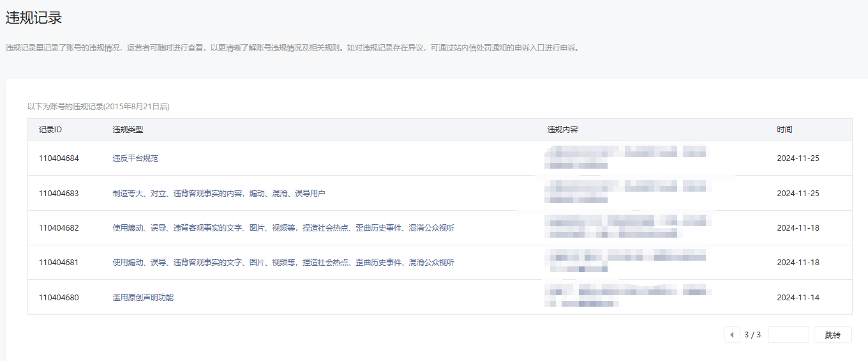Select record ID 110404680
The height and width of the screenshot is (361, 868).
[x=59, y=298]
